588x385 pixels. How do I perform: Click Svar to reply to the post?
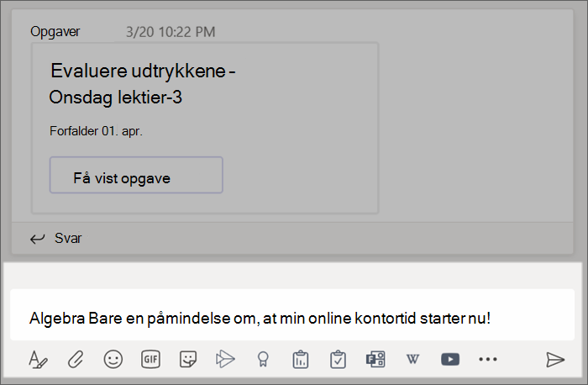coord(68,238)
